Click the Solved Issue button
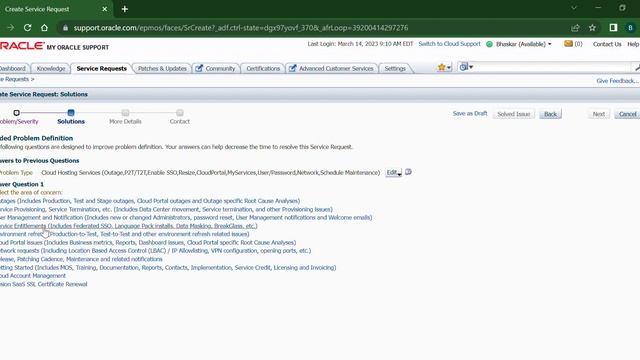 513,114
